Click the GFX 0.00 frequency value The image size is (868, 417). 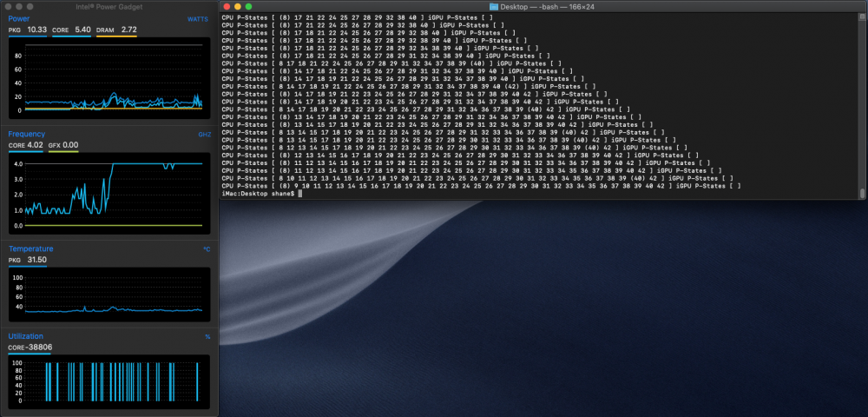[63, 145]
